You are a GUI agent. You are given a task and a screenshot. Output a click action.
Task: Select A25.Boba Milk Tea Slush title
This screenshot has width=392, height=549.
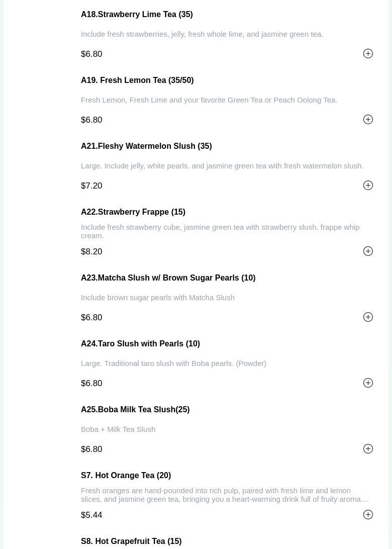coord(135,410)
